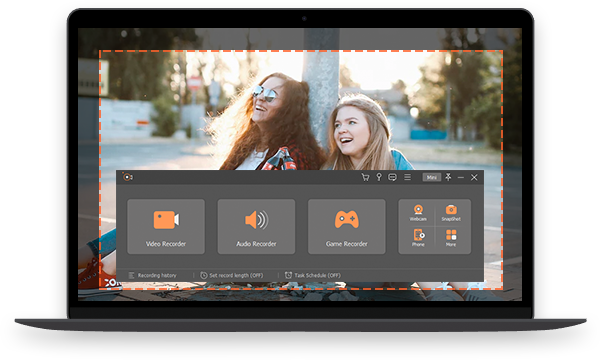600x360 pixels.
Task: Toggle Set record length (OFF)
Action: (x=232, y=275)
